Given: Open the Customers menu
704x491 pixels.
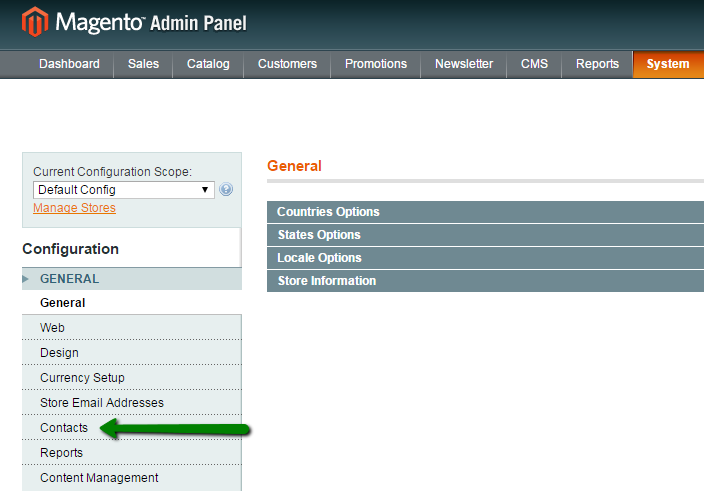Looking at the screenshot, I should [287, 64].
